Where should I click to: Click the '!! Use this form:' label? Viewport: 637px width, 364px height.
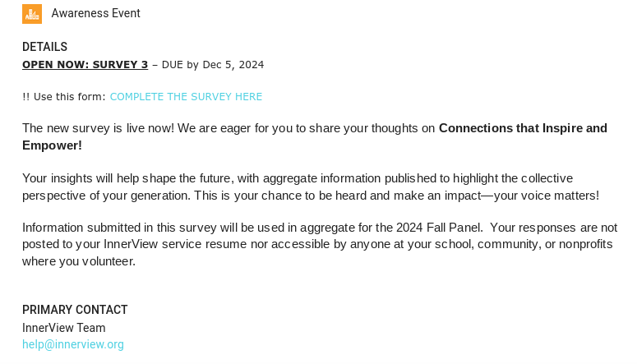click(x=63, y=97)
